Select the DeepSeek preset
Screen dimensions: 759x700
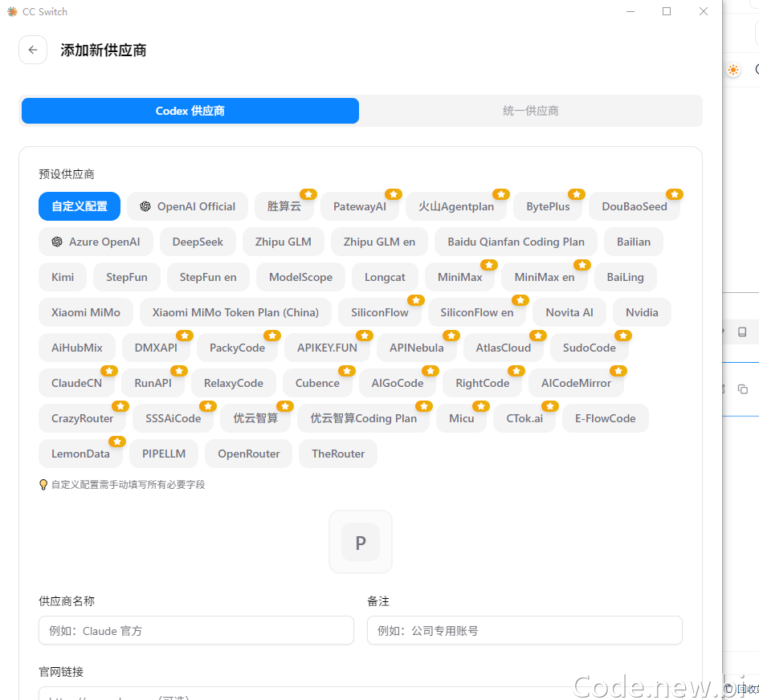pyautogui.click(x=198, y=242)
